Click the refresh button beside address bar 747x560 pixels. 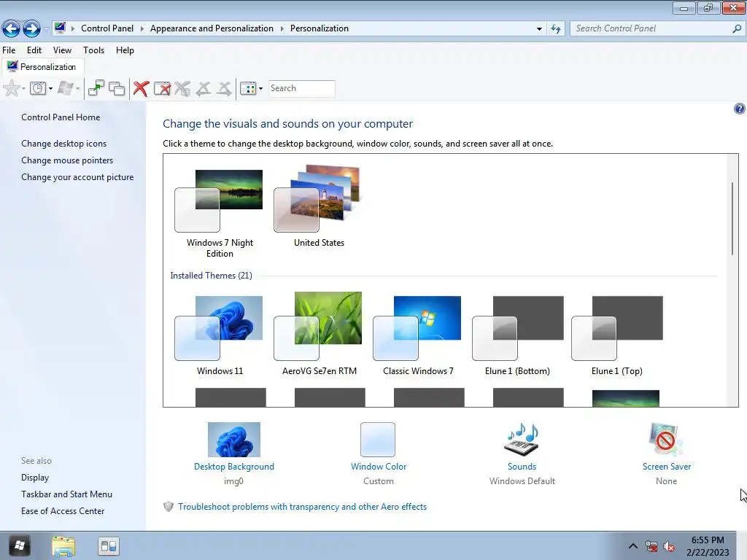(555, 28)
